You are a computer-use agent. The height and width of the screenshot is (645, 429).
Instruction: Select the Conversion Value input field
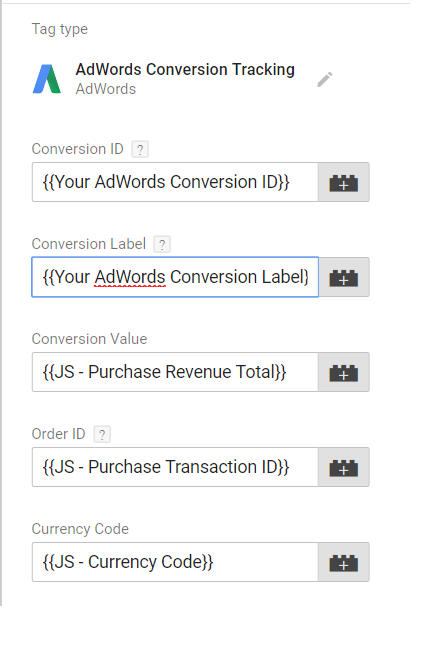coord(175,372)
